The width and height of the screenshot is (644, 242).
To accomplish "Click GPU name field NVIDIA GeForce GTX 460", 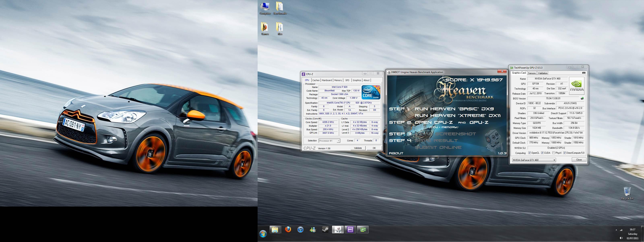I will 547,79.
